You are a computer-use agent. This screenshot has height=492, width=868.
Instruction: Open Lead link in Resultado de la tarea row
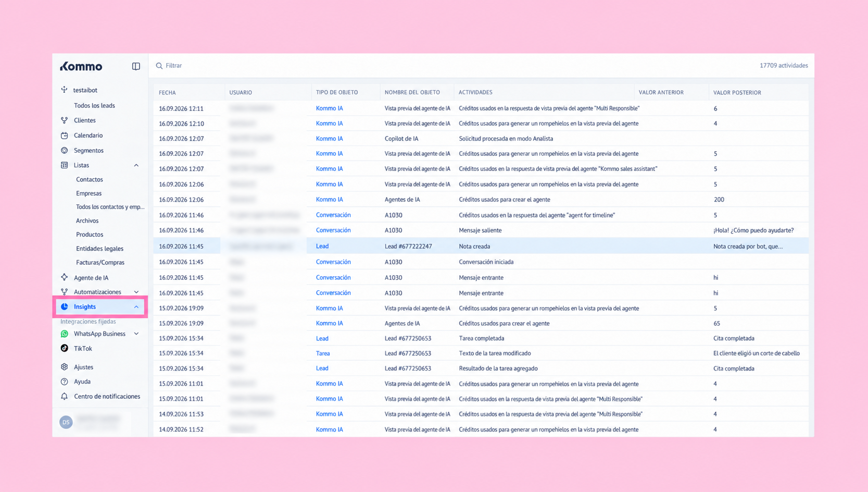322,368
